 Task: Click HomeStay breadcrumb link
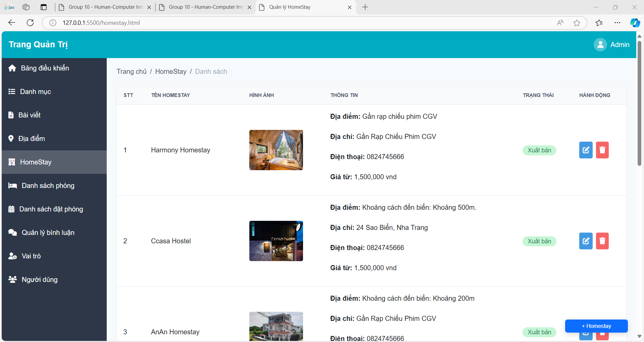[171, 71]
